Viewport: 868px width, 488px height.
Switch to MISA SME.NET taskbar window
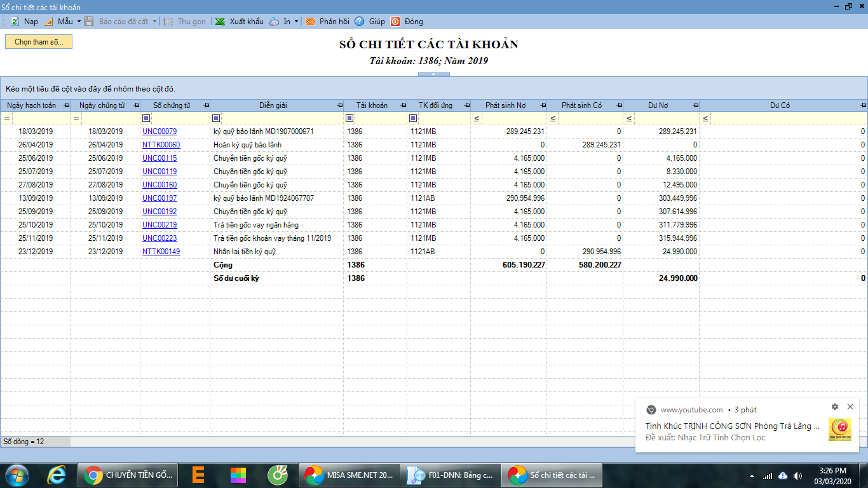click(x=348, y=475)
